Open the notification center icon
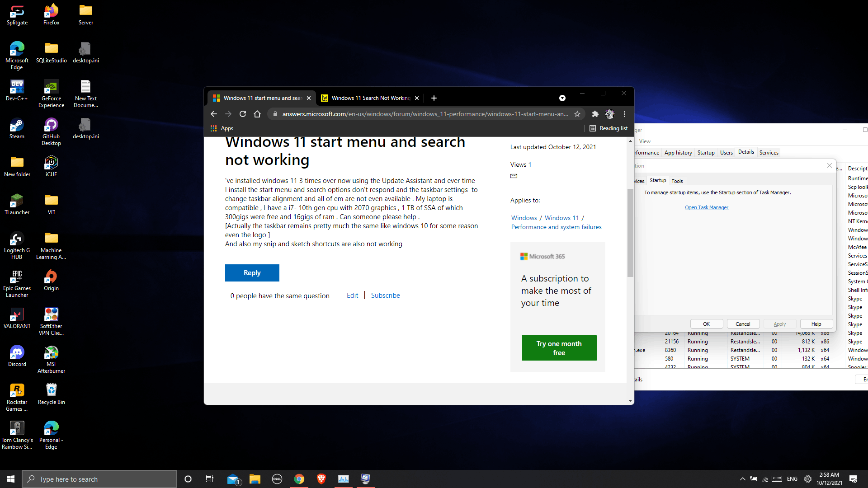The image size is (868, 488). coord(853,479)
